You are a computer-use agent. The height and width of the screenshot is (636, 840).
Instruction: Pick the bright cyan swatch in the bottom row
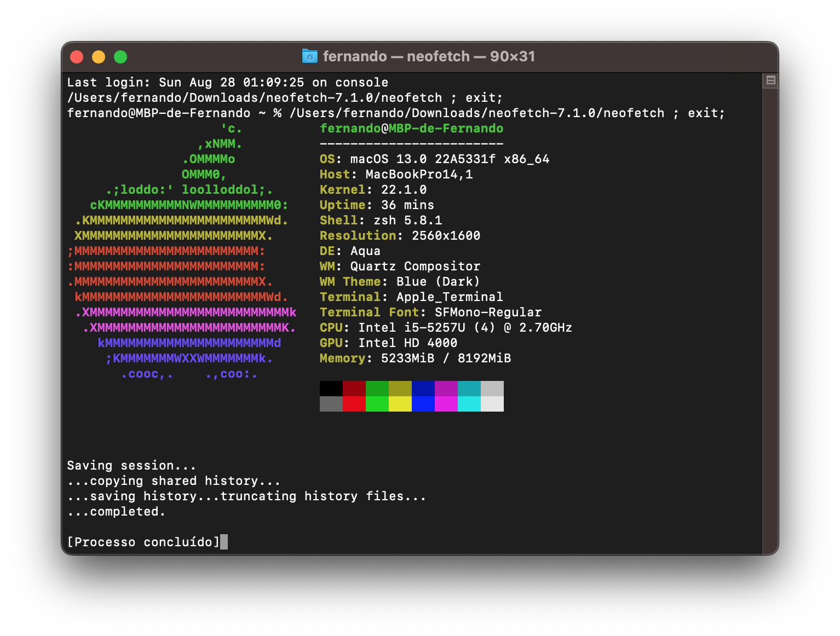(469, 404)
